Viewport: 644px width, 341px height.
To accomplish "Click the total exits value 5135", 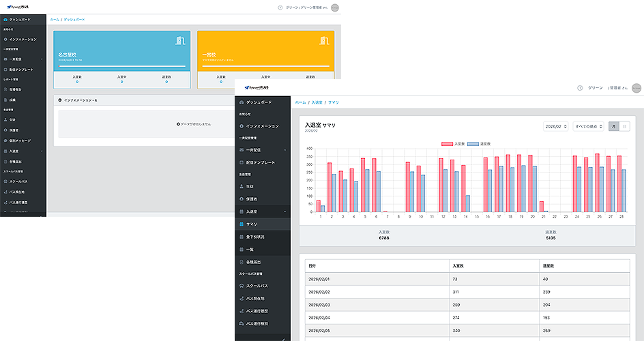I will 551,238.
